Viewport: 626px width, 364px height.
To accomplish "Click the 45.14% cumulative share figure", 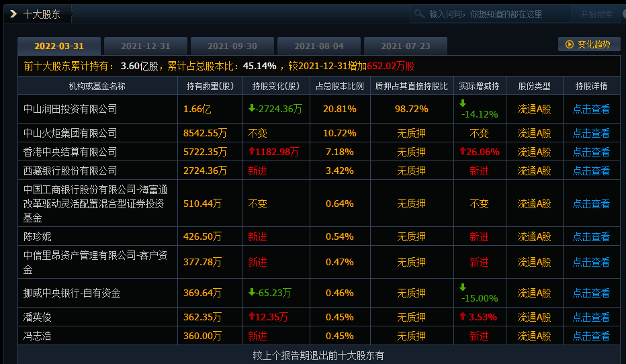I will coord(259,66).
